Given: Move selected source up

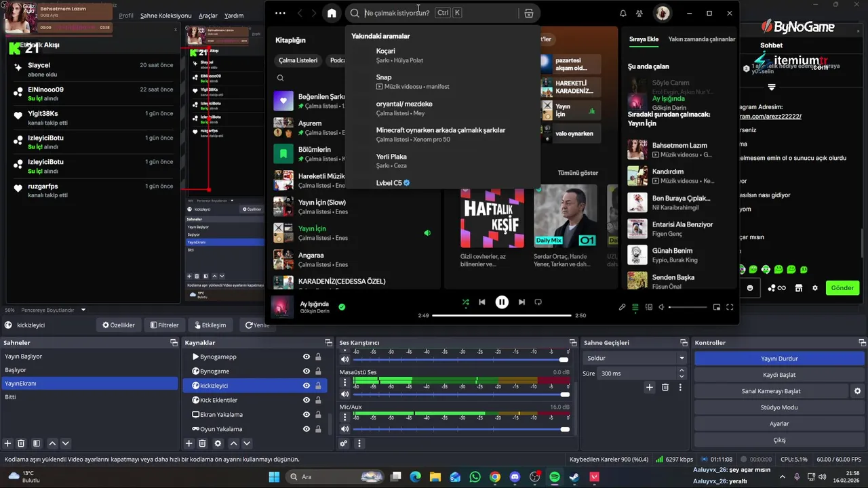Looking at the screenshot, I should (233, 443).
